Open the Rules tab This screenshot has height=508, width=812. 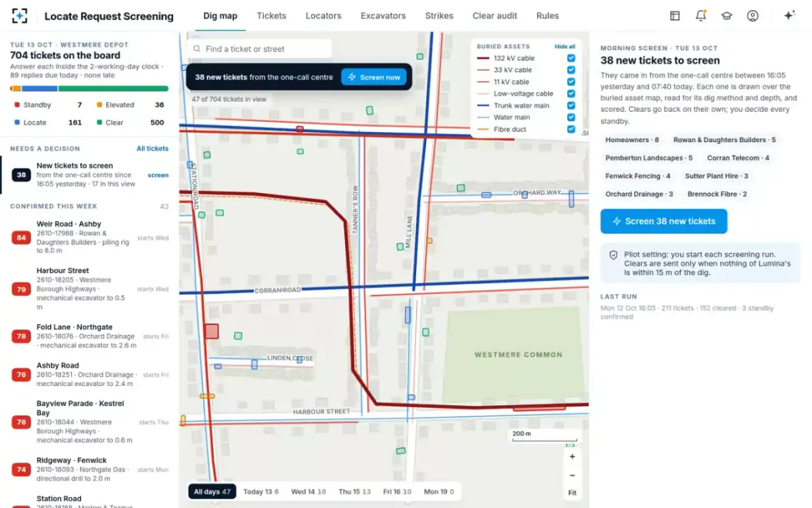(x=547, y=16)
